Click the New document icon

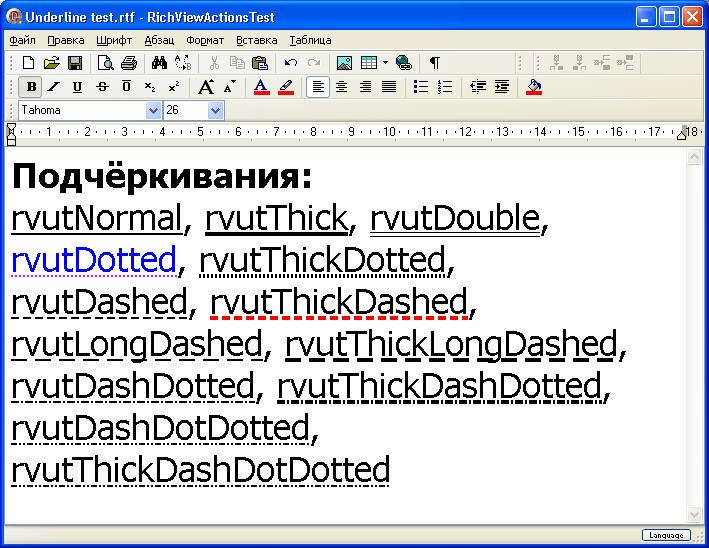click(x=30, y=63)
